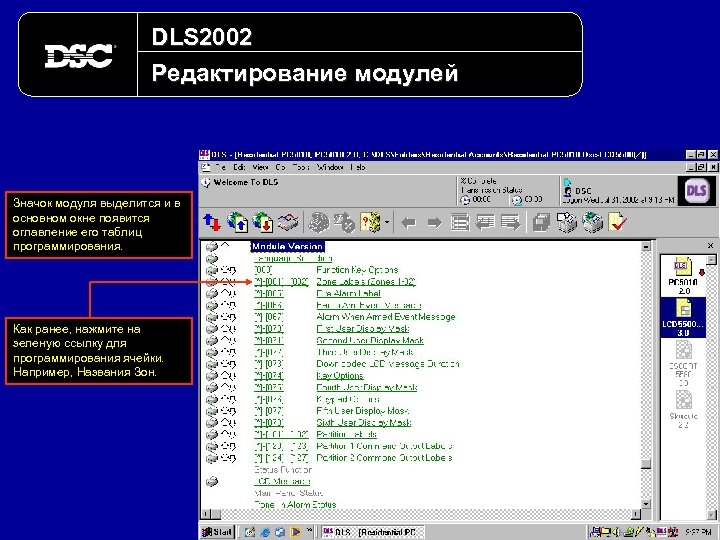Click Alarm When Armed Event Message text
This screenshot has height=540, width=720.
[x=386, y=317]
